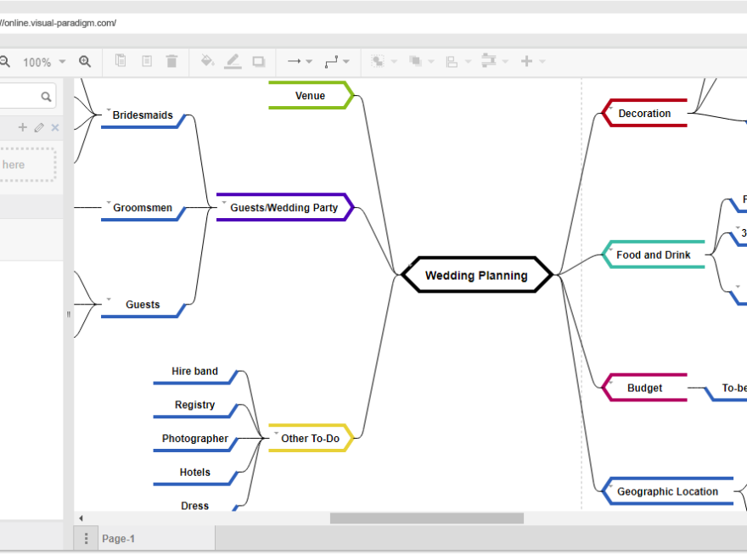Screen dimensions: 747x560
Task: Click the Zoom Out magnifier icon
Action: pos(7,61)
